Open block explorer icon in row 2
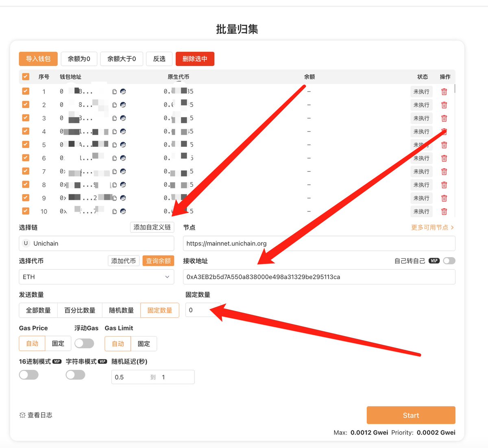The image size is (488, 448). click(123, 105)
